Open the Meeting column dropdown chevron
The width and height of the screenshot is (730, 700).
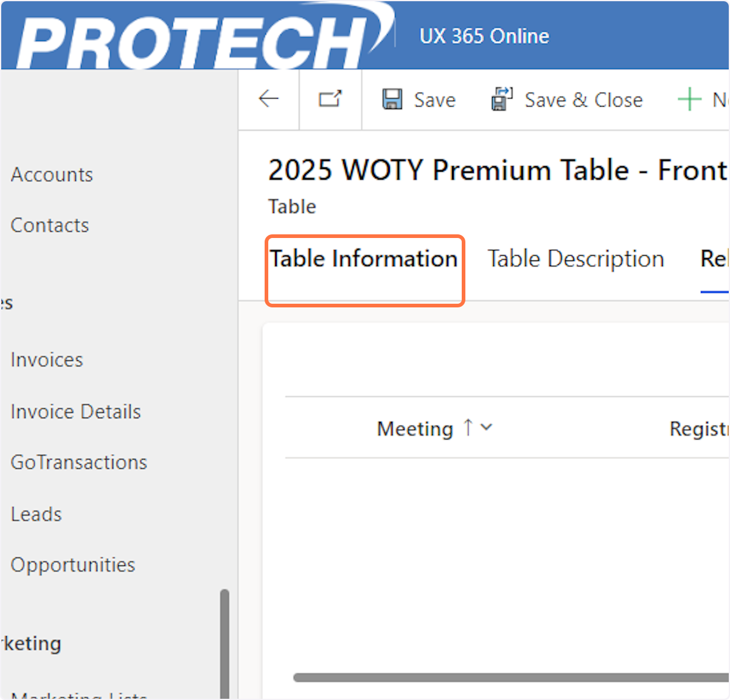pos(486,427)
